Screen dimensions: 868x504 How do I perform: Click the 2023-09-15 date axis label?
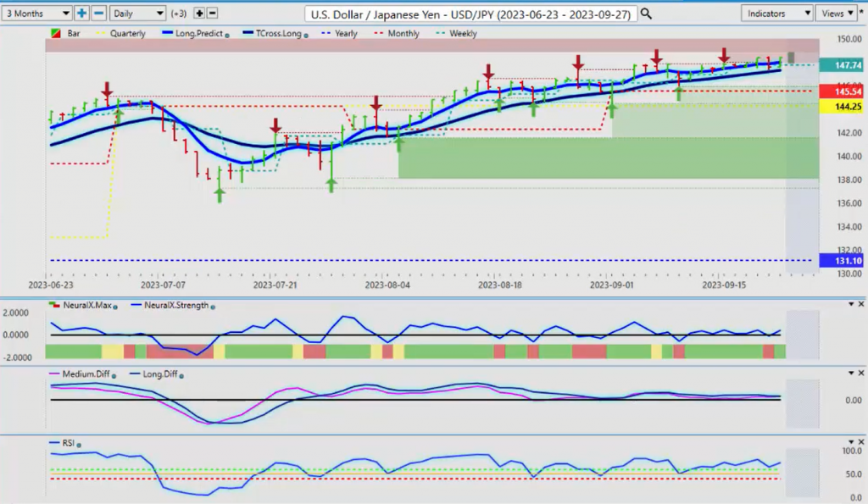(x=724, y=285)
